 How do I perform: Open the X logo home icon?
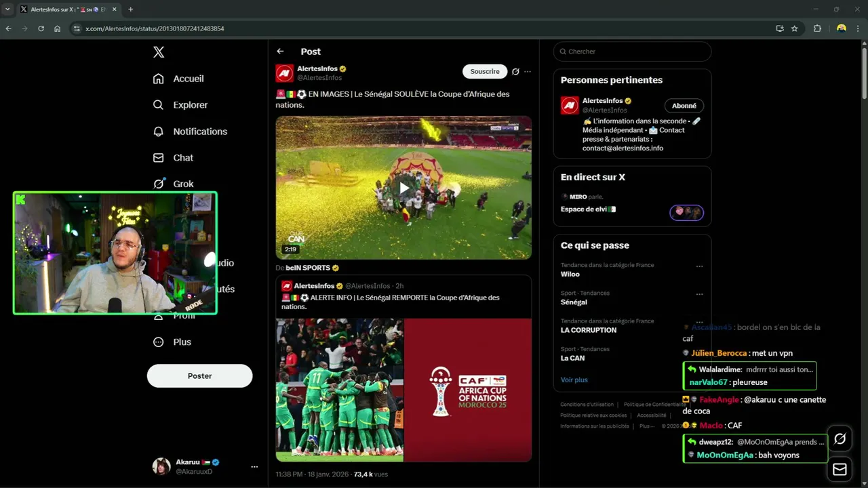pos(159,52)
